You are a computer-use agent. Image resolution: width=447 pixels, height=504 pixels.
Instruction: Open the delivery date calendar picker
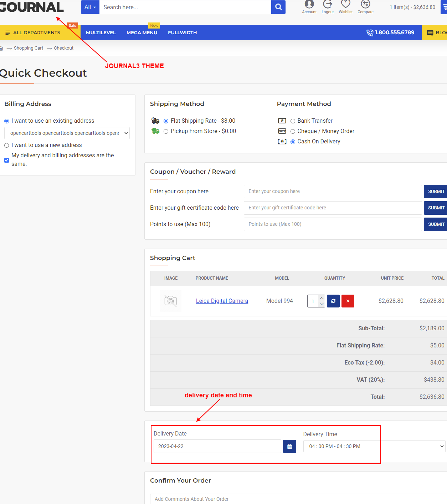point(289,446)
